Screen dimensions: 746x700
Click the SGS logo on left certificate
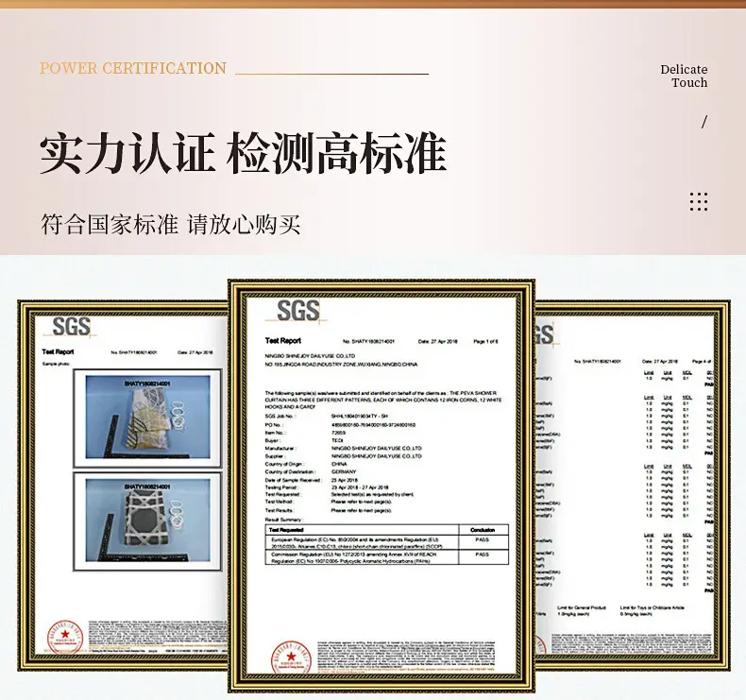tap(72, 327)
